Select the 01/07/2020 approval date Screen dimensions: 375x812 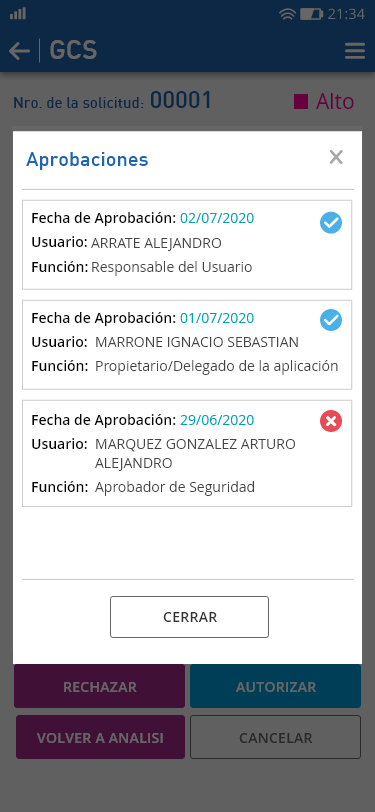(x=217, y=317)
